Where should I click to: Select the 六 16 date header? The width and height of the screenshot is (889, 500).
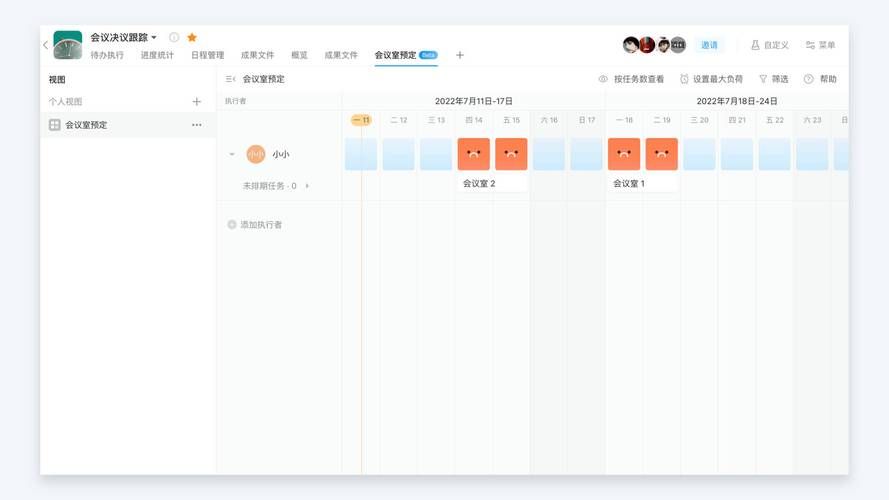pyautogui.click(x=549, y=120)
